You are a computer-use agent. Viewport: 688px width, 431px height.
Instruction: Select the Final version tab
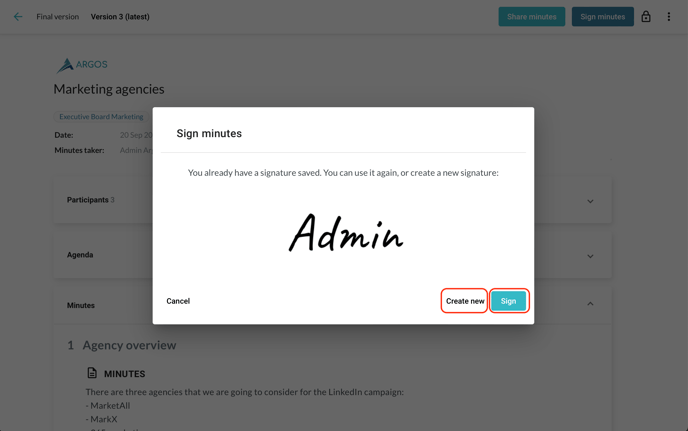point(57,17)
